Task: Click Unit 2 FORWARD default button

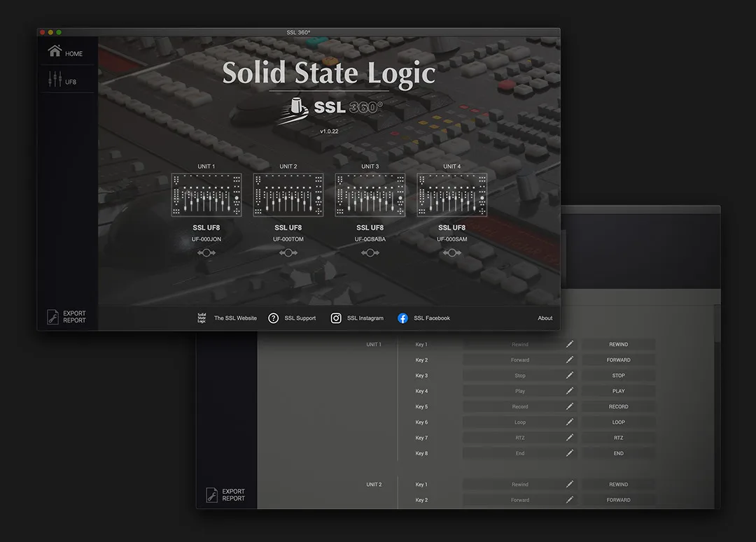Action: 618,499
